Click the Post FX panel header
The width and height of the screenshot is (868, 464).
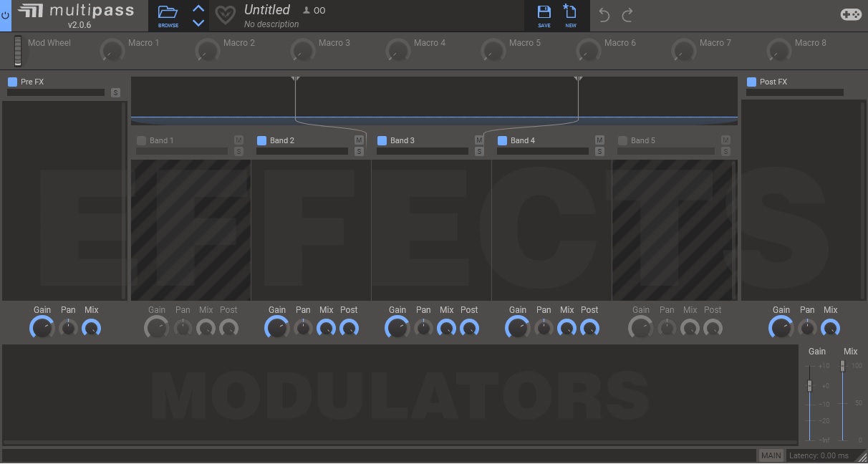coord(772,82)
